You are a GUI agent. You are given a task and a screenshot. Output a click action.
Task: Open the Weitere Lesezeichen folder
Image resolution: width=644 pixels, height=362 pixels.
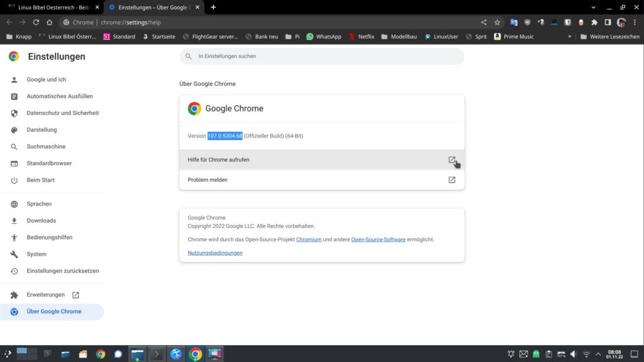pos(610,36)
